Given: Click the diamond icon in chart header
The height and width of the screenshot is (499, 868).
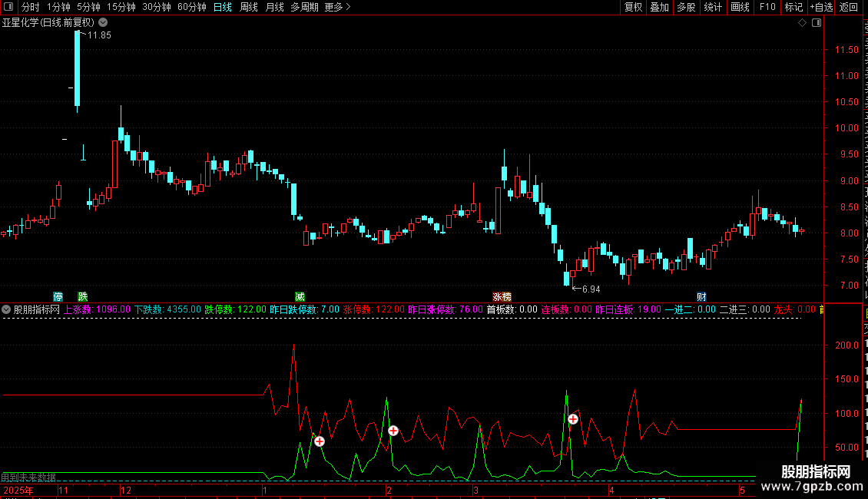Looking at the screenshot, I should click(802, 23).
